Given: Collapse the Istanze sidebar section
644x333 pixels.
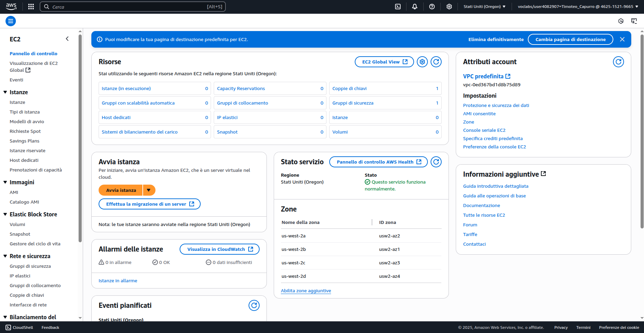Looking at the screenshot, I should click(5, 92).
